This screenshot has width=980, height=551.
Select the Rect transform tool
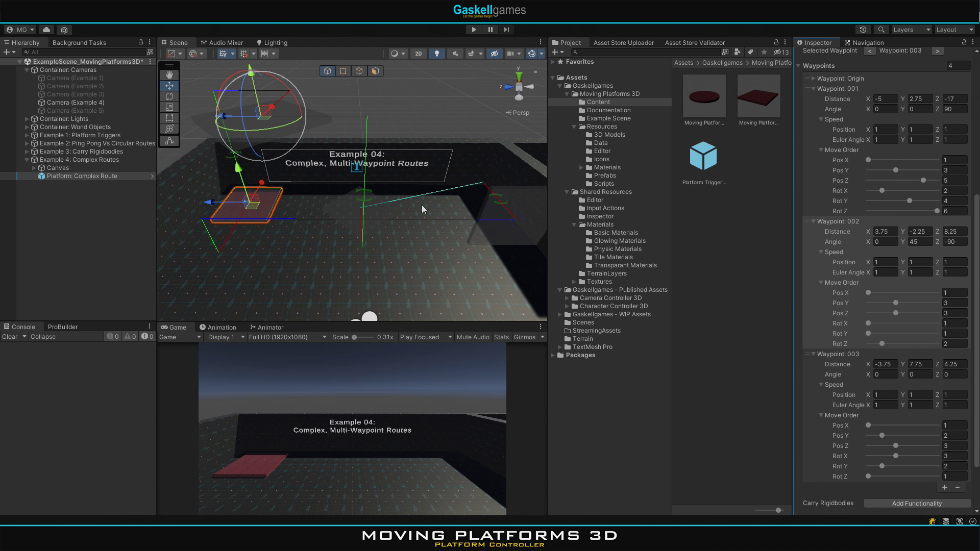169,118
